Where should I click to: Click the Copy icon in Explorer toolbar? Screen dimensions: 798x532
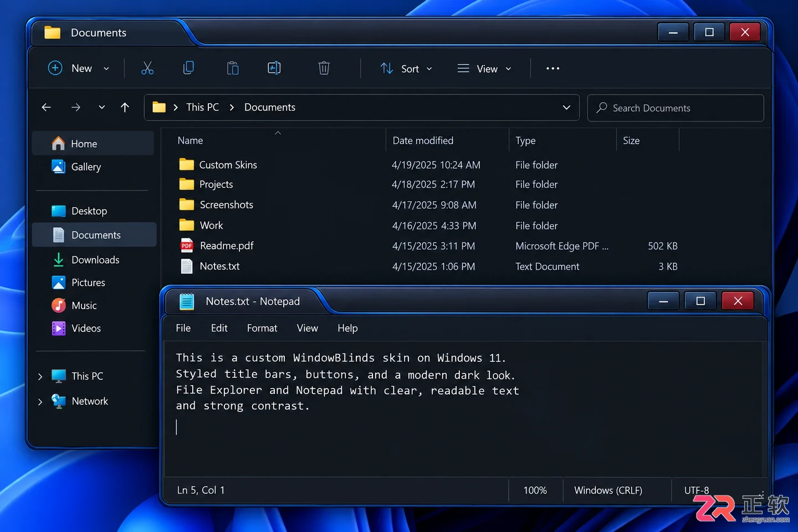(188, 68)
